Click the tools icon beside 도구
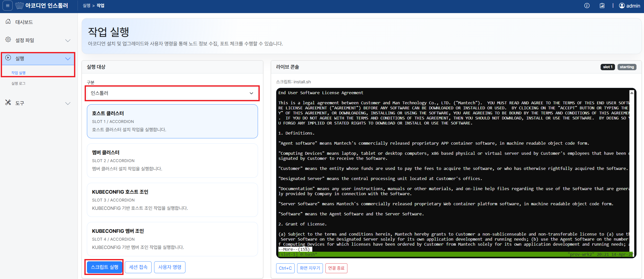 coord(8,103)
